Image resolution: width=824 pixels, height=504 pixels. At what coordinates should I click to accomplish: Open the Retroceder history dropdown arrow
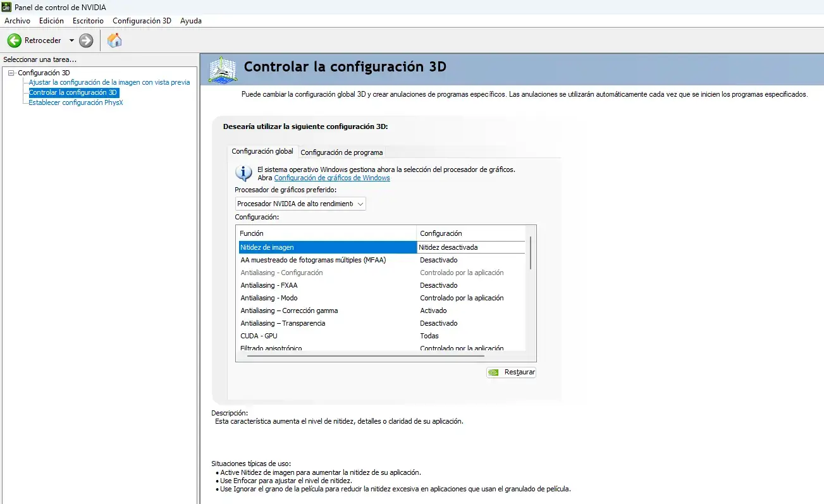[71, 40]
